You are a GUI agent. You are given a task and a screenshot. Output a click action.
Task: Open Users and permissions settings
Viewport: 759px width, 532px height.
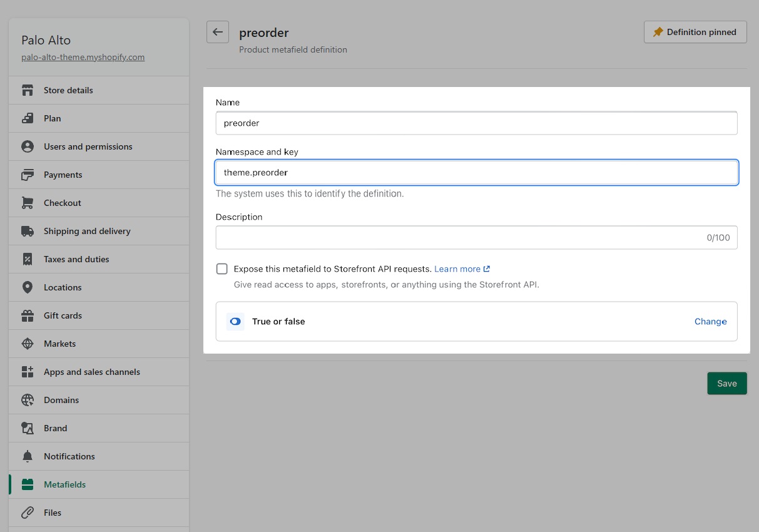88,146
